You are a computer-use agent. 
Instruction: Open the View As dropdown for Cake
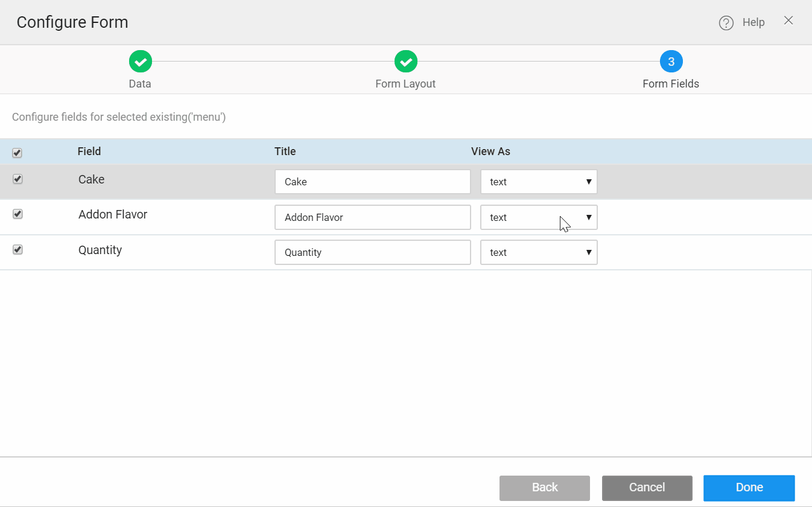click(538, 182)
